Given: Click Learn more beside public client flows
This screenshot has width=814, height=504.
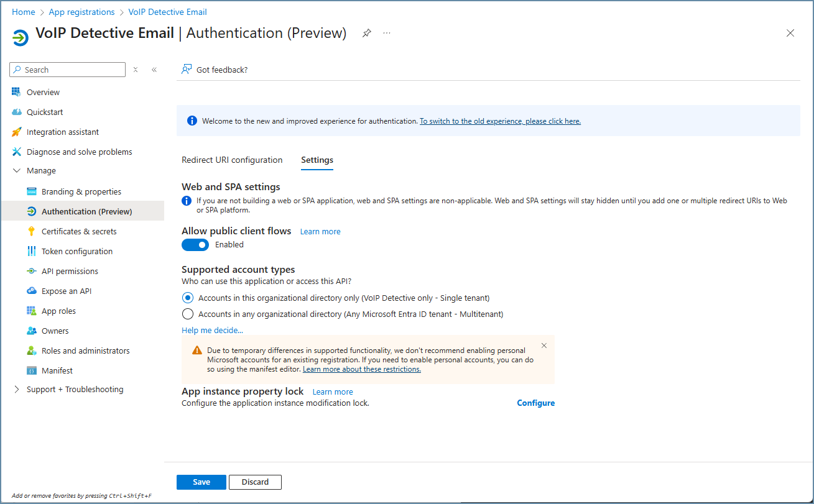Looking at the screenshot, I should tap(320, 231).
